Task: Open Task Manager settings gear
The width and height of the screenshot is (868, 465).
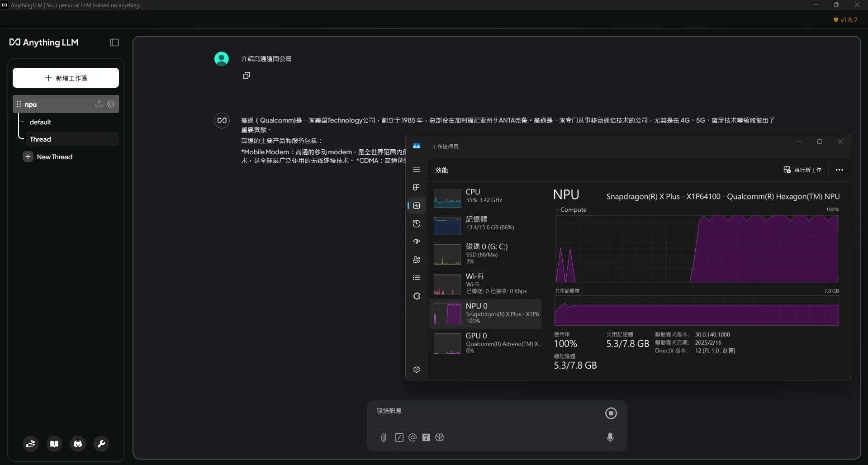Action: 417,370
